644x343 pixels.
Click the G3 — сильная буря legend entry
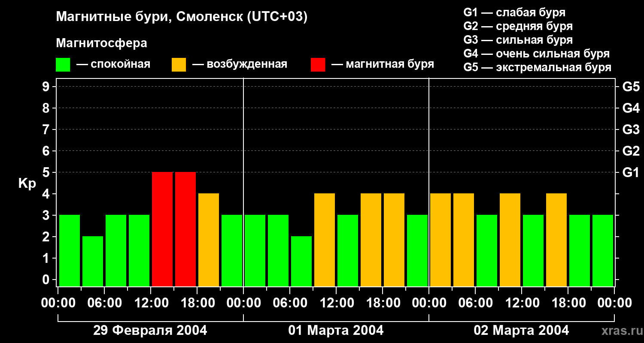(518, 40)
